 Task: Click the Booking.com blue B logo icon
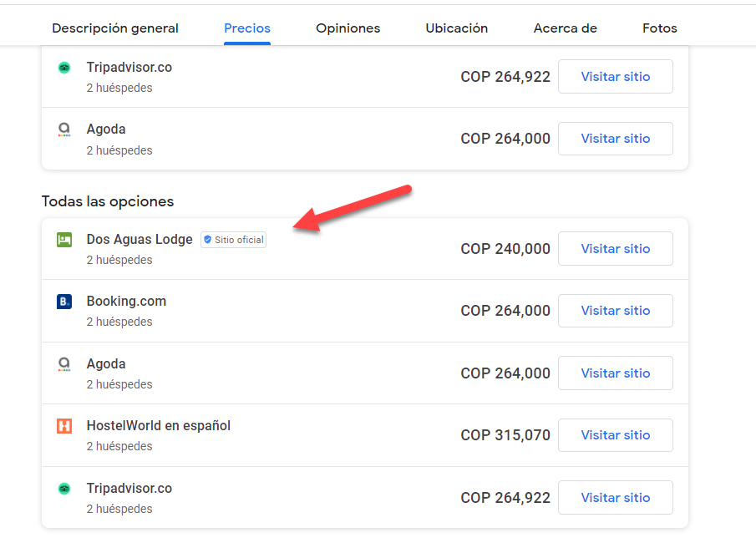pyautogui.click(x=64, y=302)
